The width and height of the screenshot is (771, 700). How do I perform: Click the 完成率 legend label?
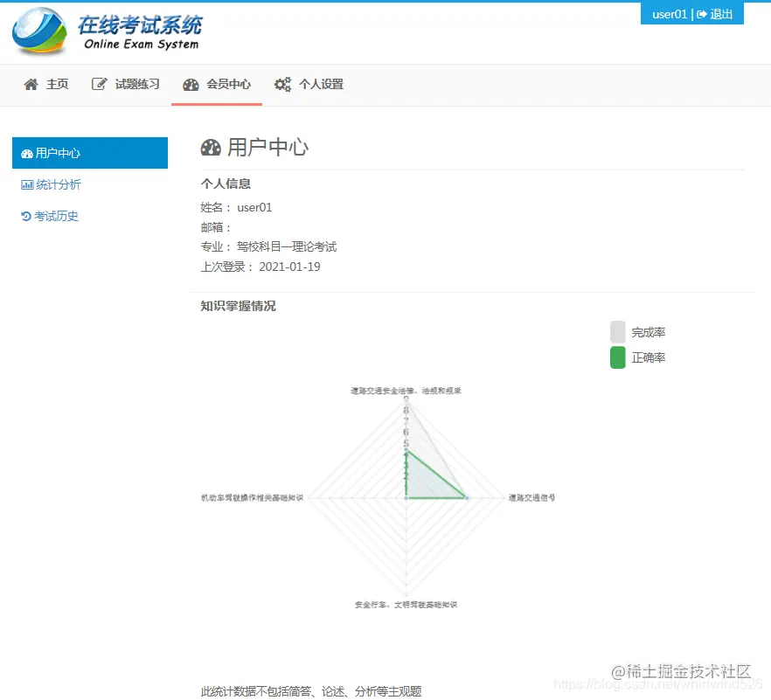tap(649, 332)
